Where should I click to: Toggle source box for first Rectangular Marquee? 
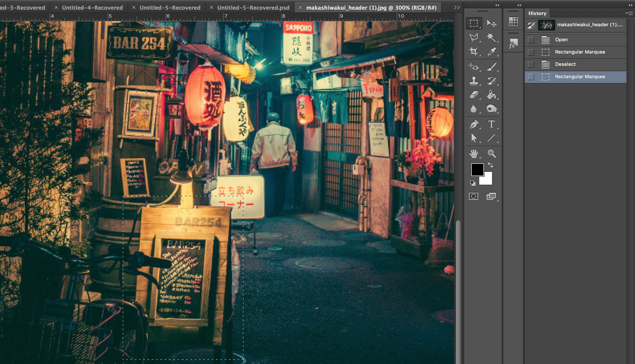click(x=531, y=52)
